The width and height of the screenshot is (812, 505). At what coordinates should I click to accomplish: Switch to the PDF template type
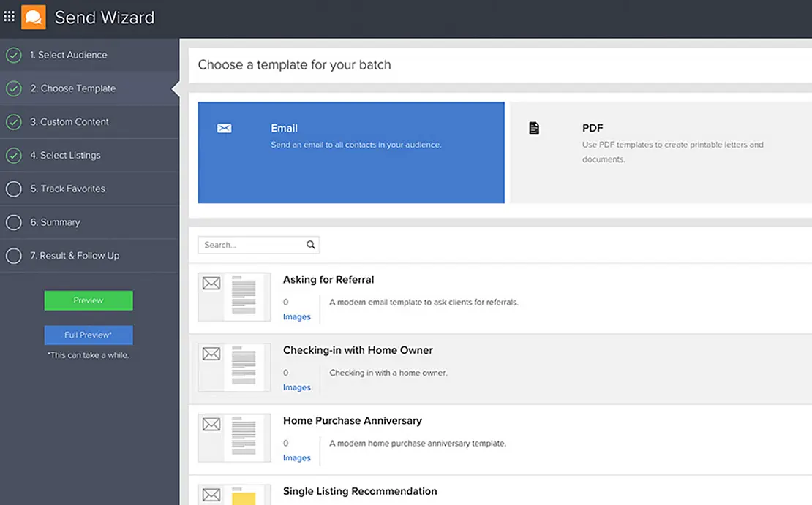(660, 152)
